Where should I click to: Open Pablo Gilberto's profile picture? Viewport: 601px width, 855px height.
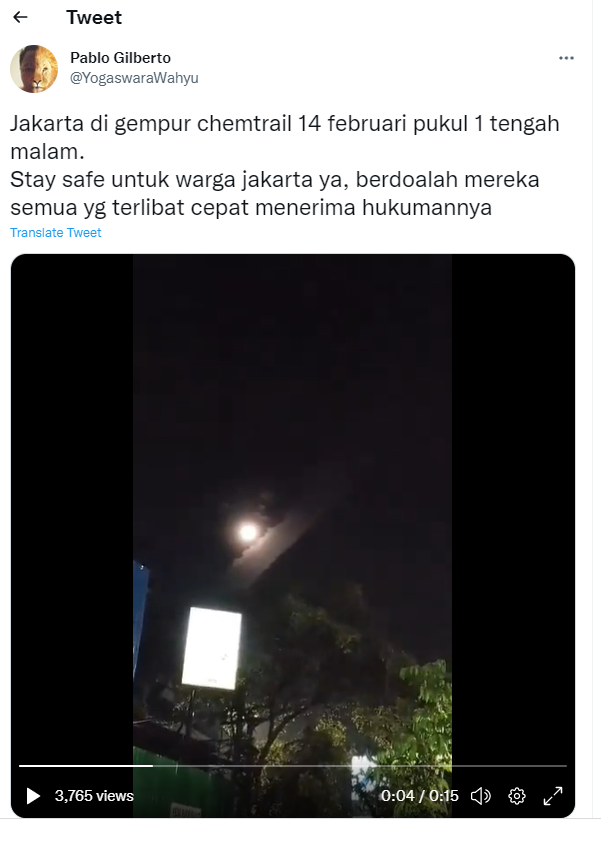(x=34, y=69)
